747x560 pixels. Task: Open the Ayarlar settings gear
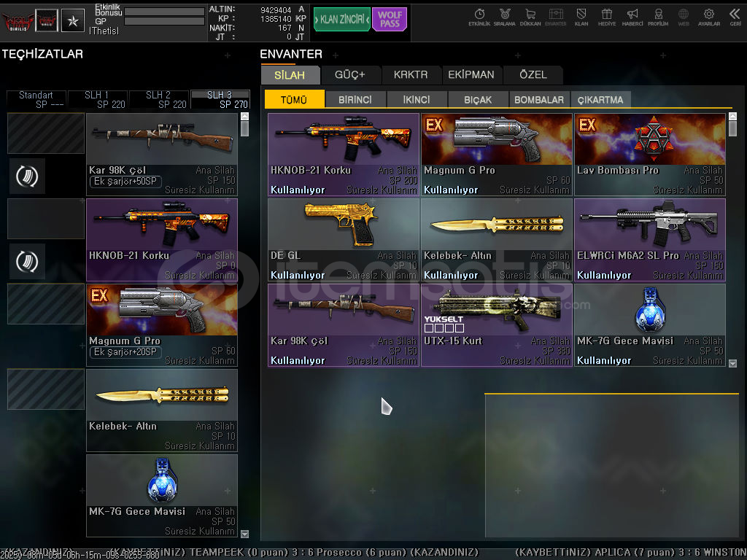[709, 17]
